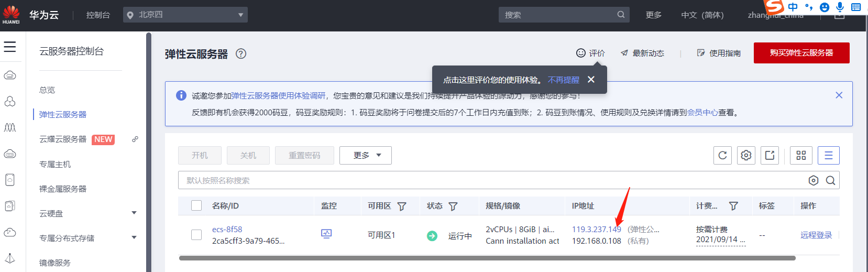Image resolution: width=868 pixels, height=272 pixels.
Task: Open the 会员中心 link
Action: (x=702, y=113)
